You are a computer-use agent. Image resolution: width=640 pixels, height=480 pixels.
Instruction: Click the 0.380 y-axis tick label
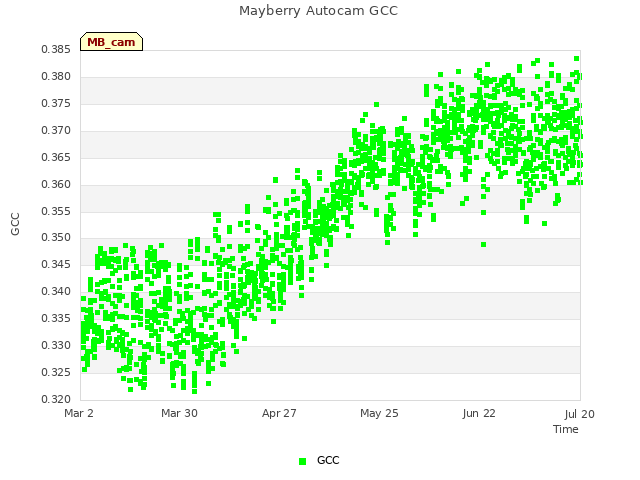56,77
